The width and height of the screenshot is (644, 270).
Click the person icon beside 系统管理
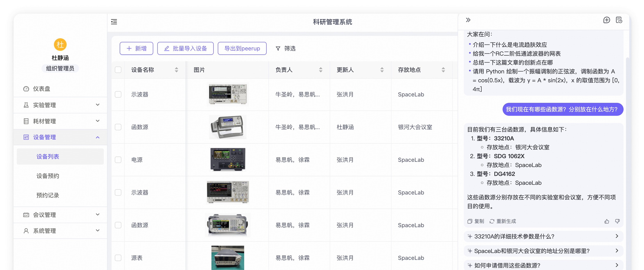[x=26, y=231]
